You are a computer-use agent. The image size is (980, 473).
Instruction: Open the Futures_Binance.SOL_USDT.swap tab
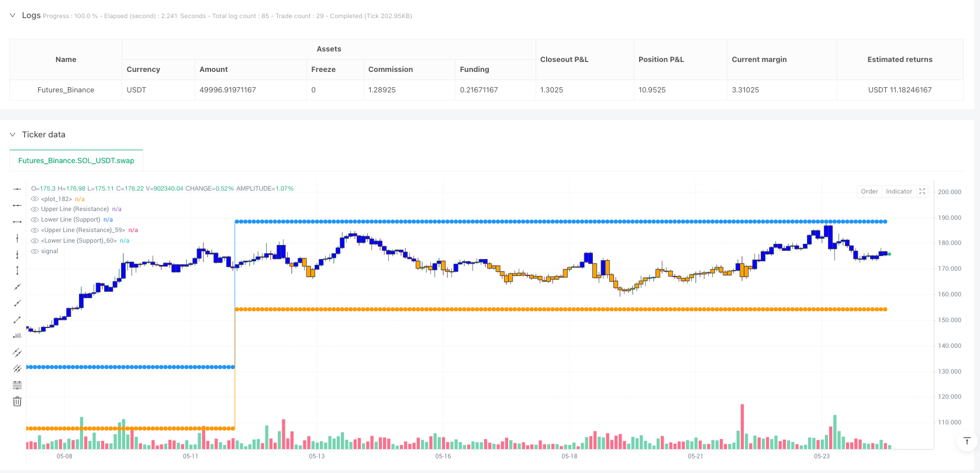click(x=76, y=161)
